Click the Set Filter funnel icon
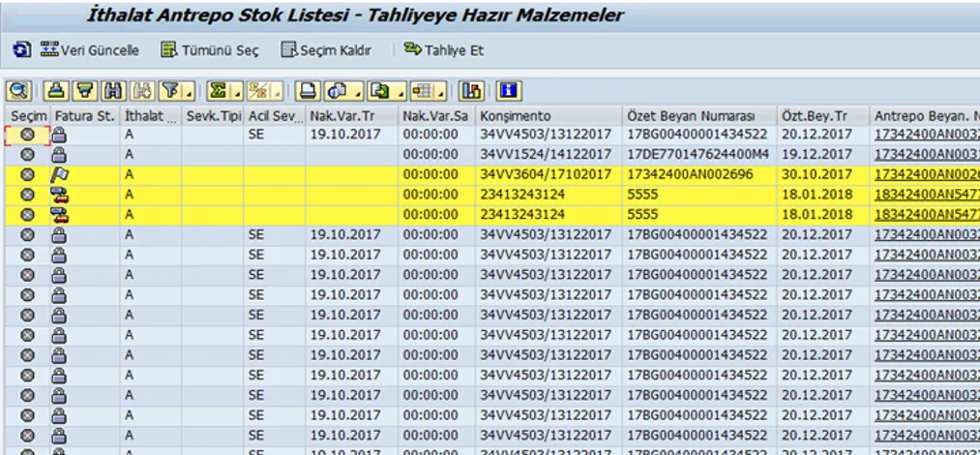This screenshot has width=980, height=455. click(170, 91)
